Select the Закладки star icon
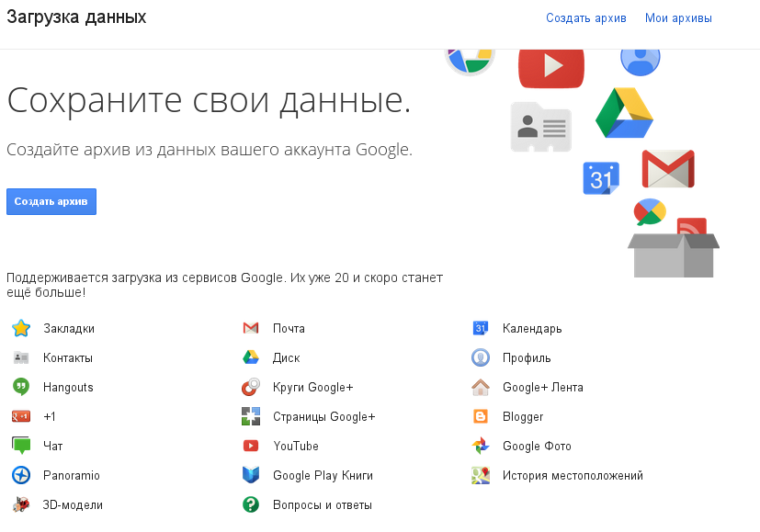The image size is (760, 532). point(20,328)
